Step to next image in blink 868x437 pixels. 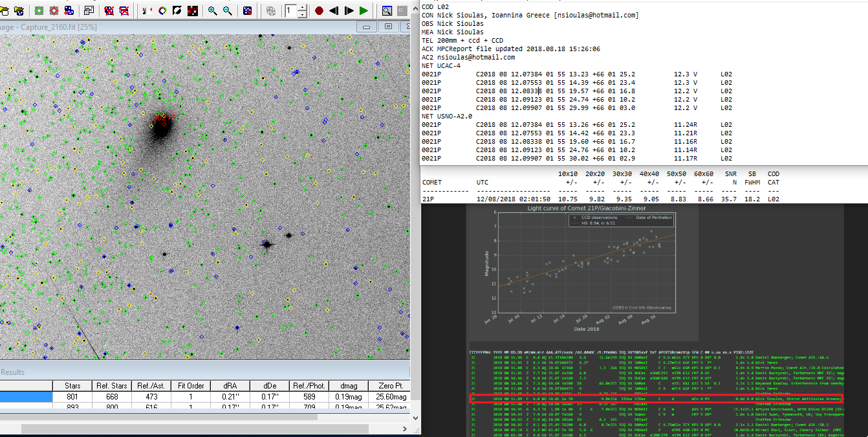349,10
